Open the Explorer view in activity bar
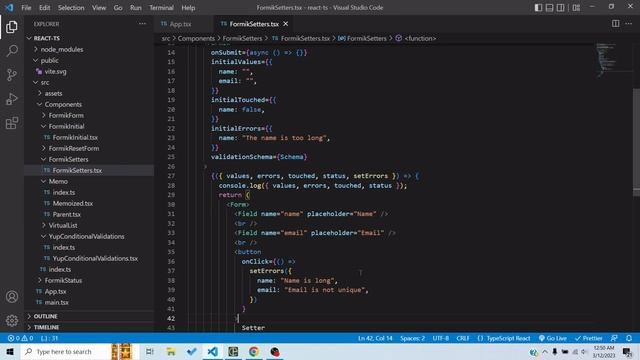 [x=12, y=27]
